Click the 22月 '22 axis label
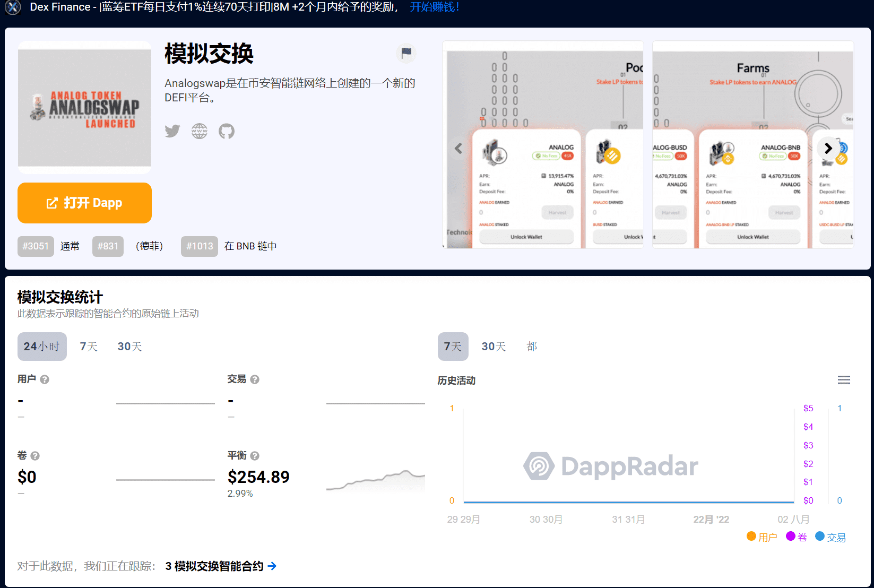Image resolution: width=874 pixels, height=588 pixels. (711, 520)
